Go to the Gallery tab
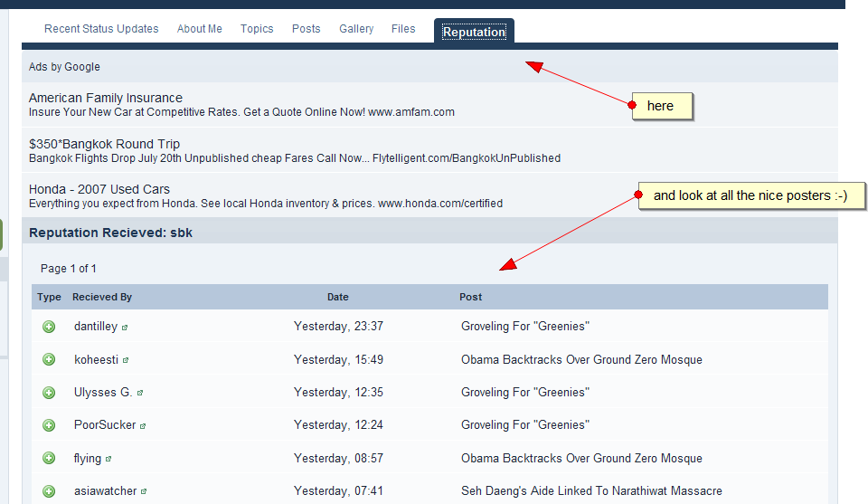868x504 pixels. 356,29
